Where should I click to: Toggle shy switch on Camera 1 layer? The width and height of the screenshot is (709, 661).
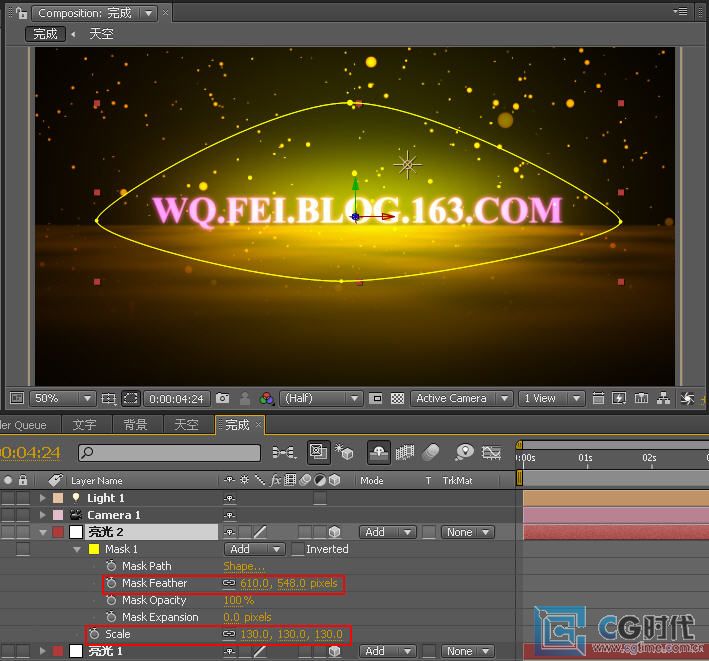click(x=229, y=515)
